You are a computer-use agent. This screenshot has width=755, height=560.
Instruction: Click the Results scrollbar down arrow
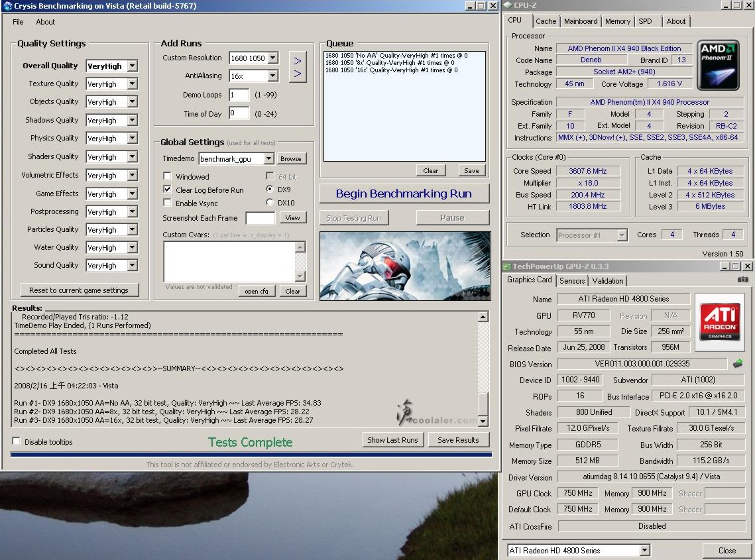[483, 421]
